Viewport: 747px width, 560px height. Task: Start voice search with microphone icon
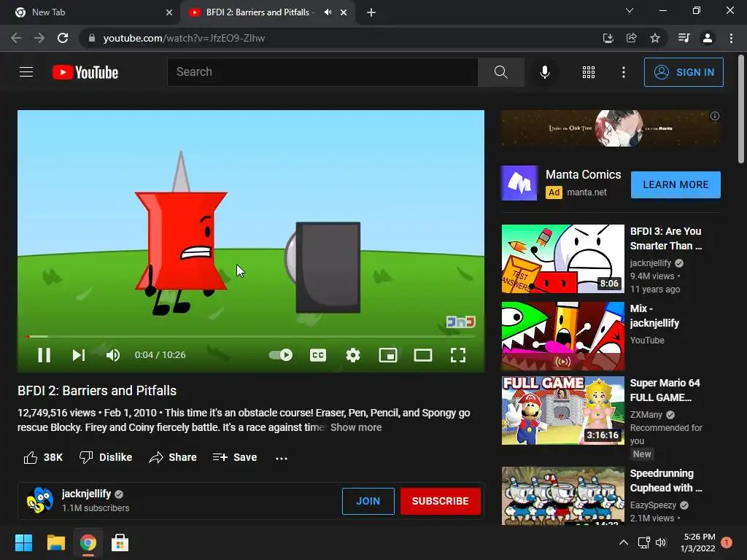click(545, 72)
